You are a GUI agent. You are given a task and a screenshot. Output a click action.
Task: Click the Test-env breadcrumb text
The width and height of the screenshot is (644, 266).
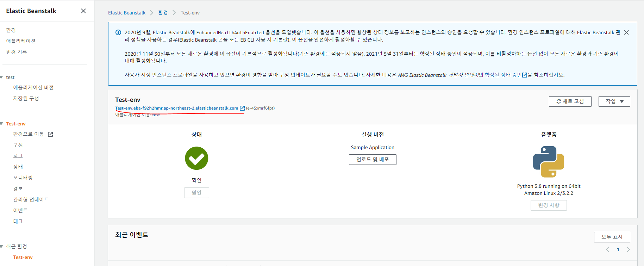point(190,13)
